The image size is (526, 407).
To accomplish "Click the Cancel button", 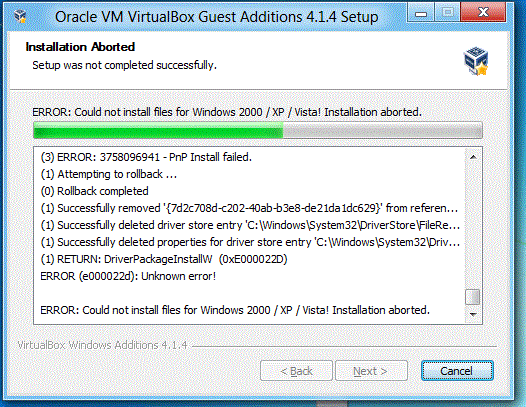I will coord(457,371).
